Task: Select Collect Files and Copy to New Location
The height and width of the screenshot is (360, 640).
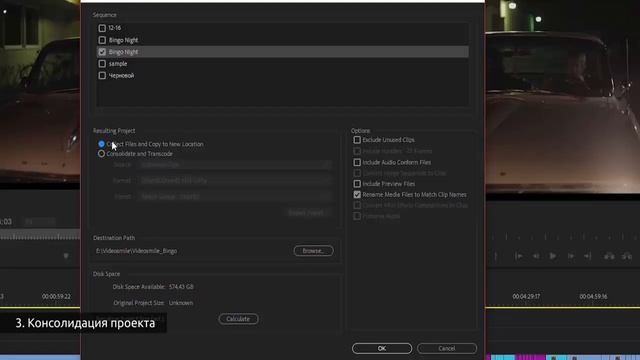Action: pyautogui.click(x=101, y=144)
